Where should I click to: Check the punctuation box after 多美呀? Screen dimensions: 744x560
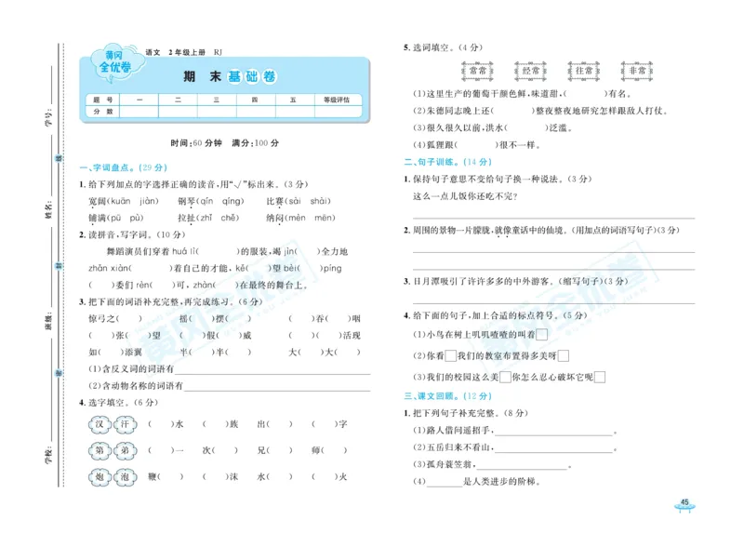564,355
